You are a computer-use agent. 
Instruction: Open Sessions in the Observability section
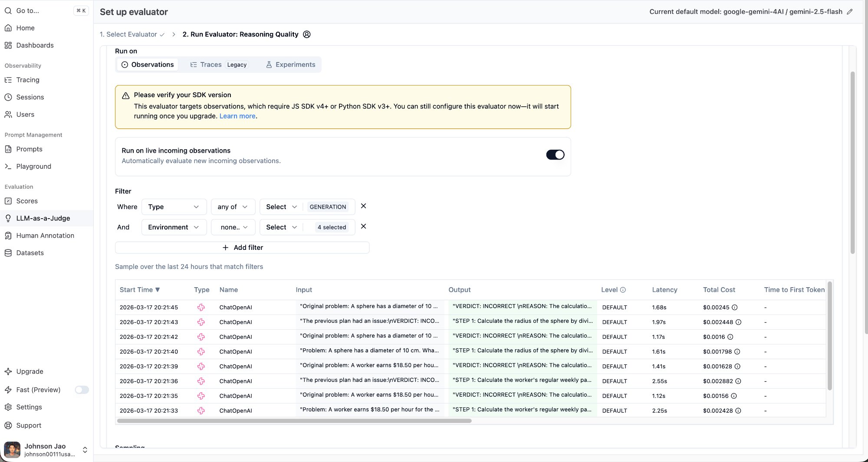coord(30,97)
